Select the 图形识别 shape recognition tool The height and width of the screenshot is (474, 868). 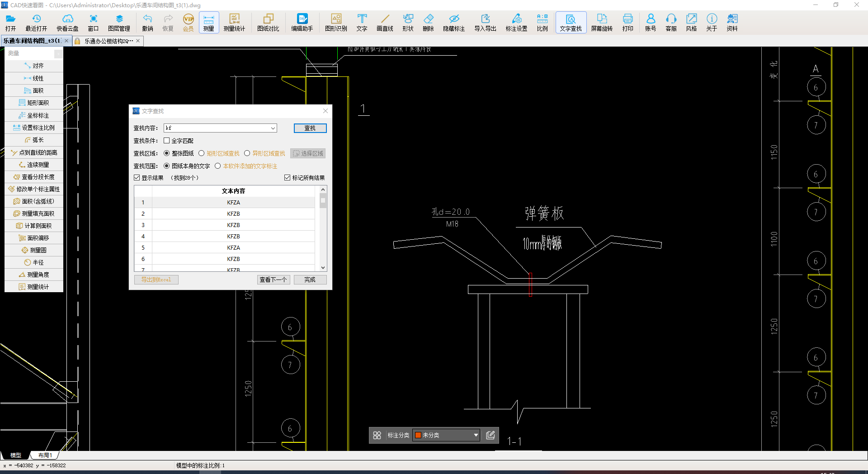pos(336,22)
